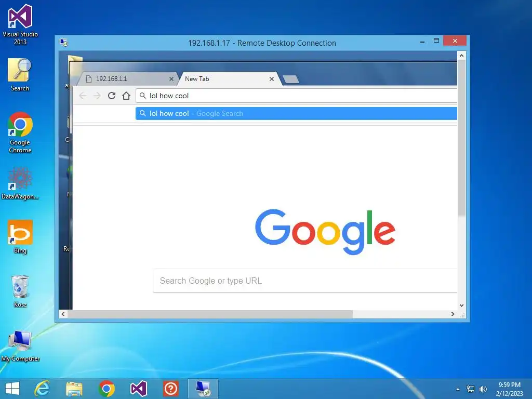Select 'lol how cool - Google Search' suggestion
Viewport: 532px width, 399px height.
point(296,113)
